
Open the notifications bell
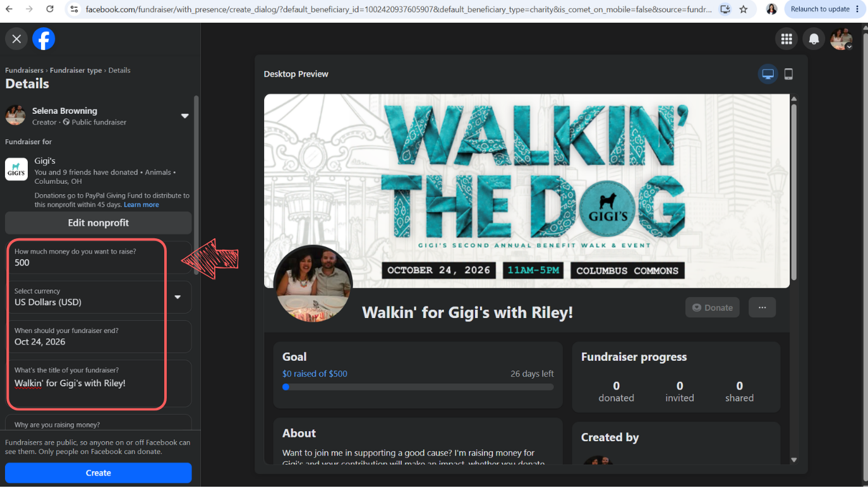pos(814,39)
